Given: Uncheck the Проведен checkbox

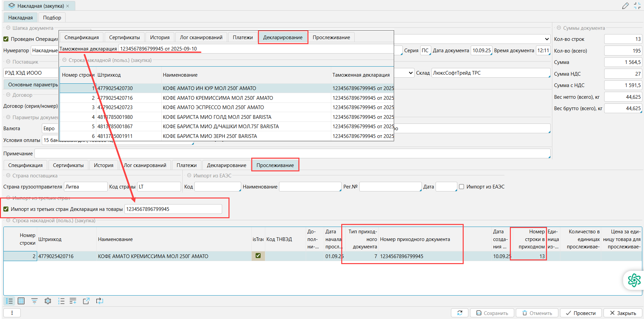Looking at the screenshot, I should point(6,39).
